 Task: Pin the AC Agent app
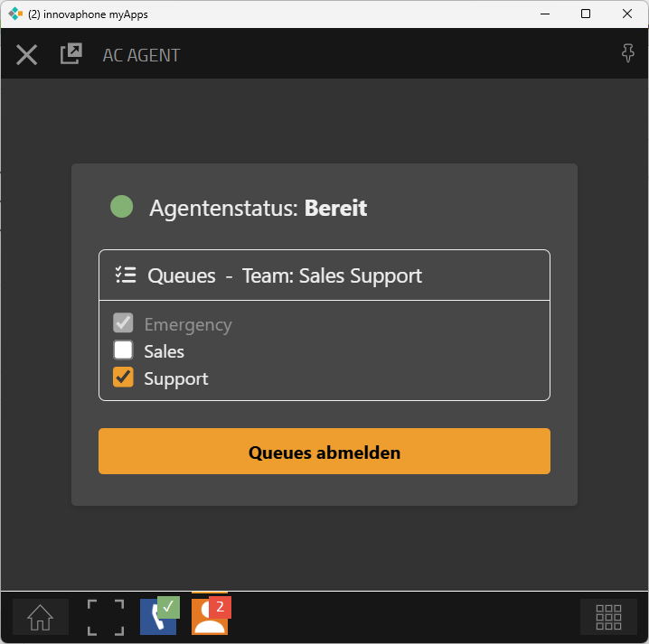pos(628,54)
